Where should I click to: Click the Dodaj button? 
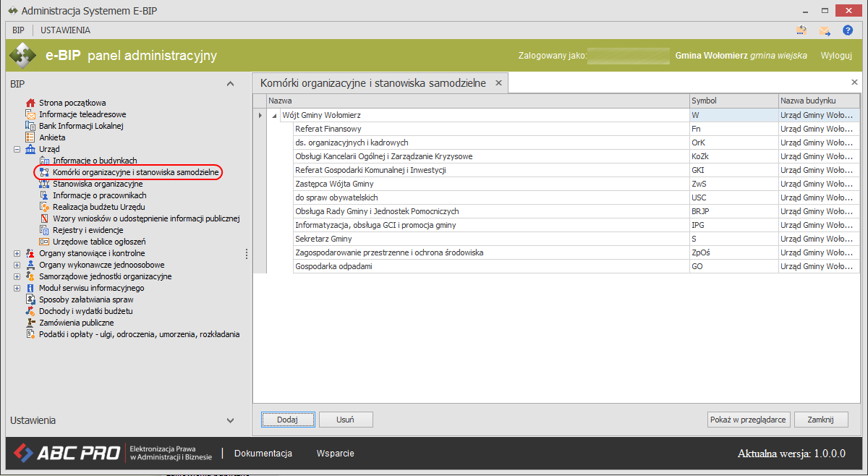(288, 420)
